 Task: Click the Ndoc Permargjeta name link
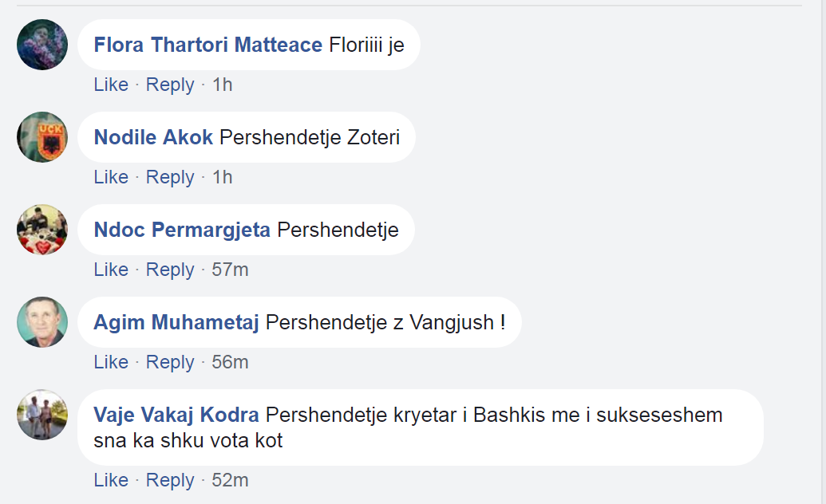tap(182, 230)
